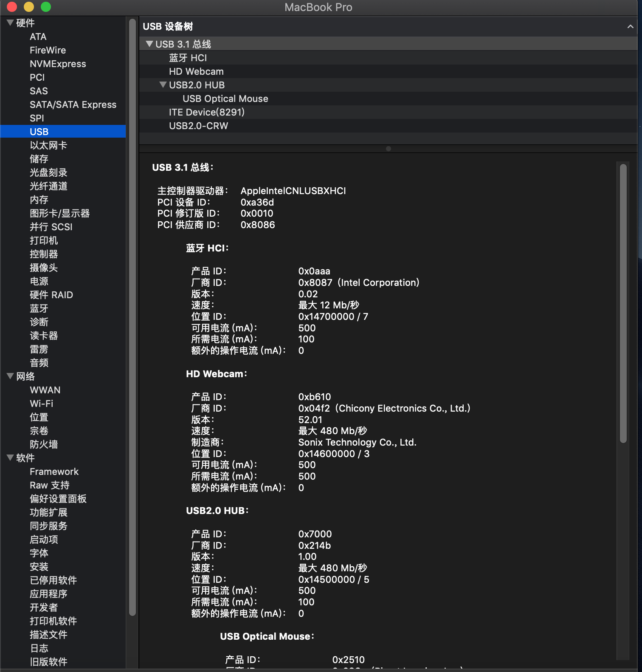Open 内存 information
This screenshot has width=642, height=672.
(39, 200)
